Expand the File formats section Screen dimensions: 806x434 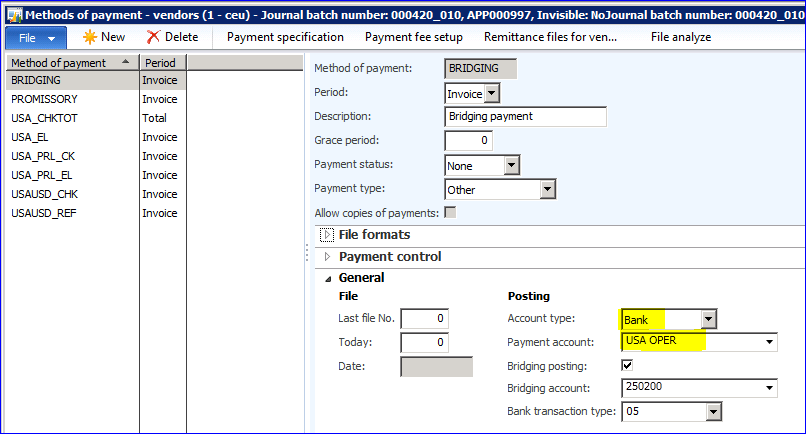[326, 235]
